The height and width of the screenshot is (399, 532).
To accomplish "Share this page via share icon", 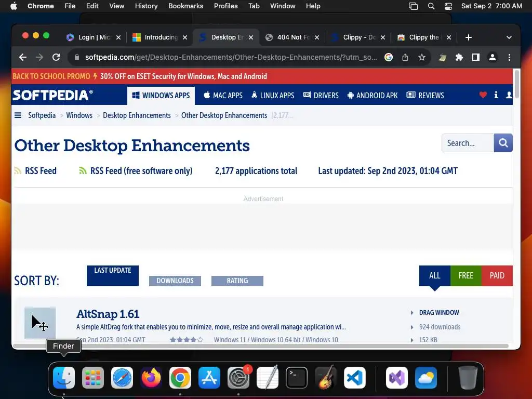I will [405, 57].
